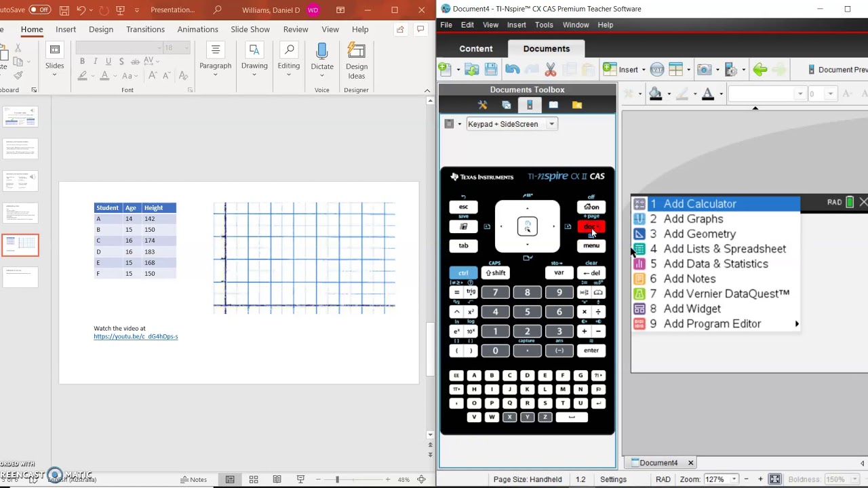Open the Content Explorer folder icon in Documents Toolbox
Screen dimensions: 868x488
577,105
